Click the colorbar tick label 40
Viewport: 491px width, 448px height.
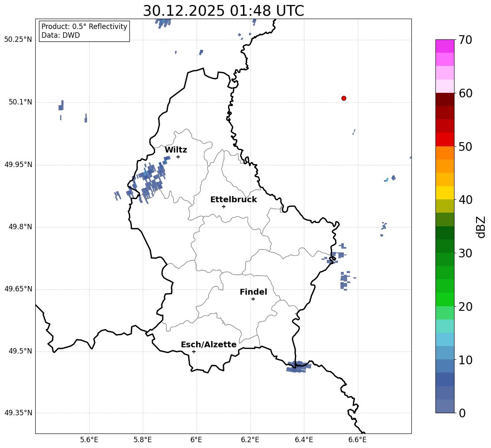tap(465, 200)
